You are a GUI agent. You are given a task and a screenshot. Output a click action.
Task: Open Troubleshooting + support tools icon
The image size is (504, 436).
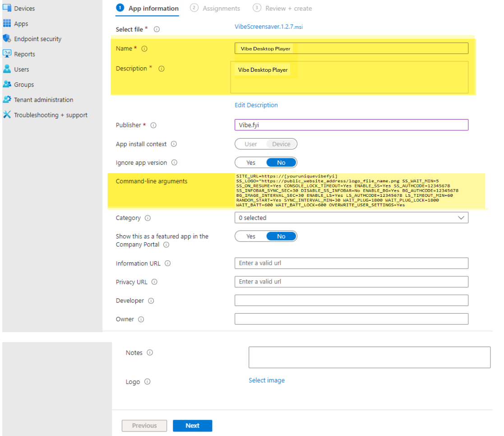pos(7,115)
